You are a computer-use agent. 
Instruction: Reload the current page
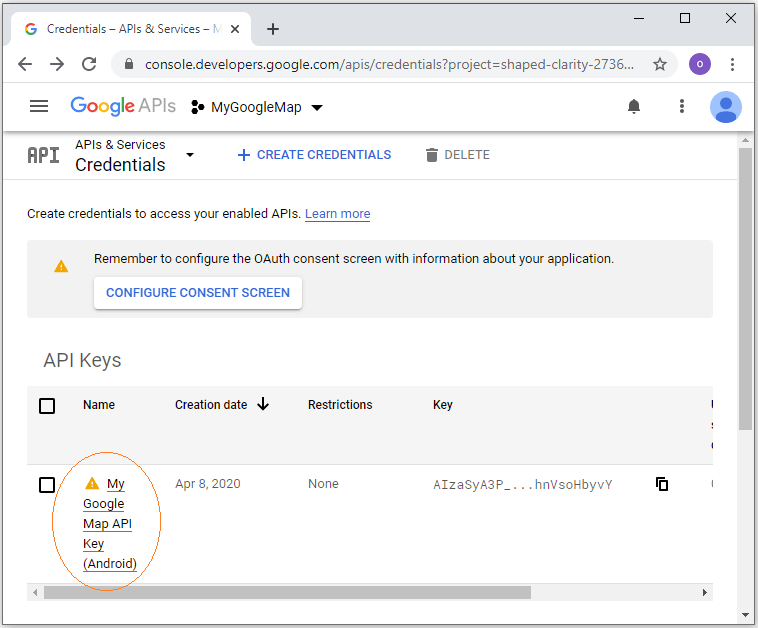89,64
